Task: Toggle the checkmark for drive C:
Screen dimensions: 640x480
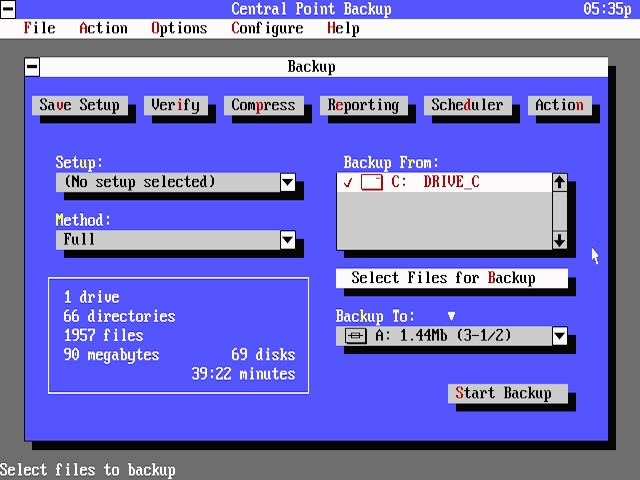Action: [x=348, y=182]
